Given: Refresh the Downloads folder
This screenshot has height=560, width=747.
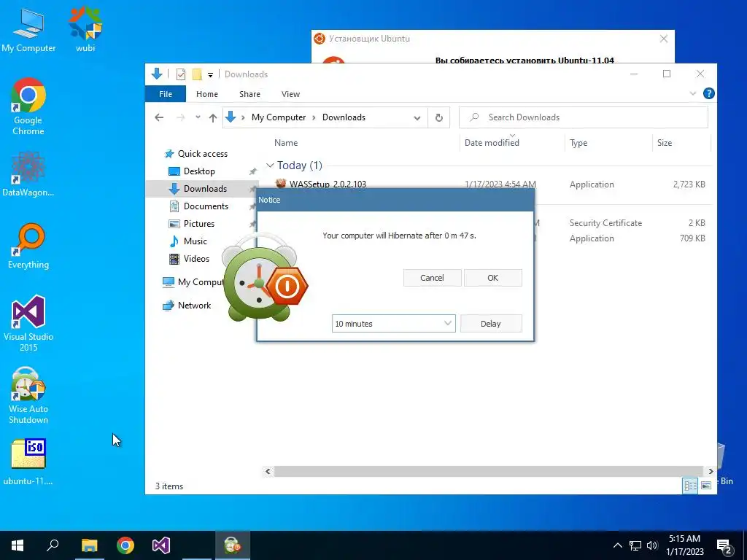Looking at the screenshot, I should click(438, 117).
